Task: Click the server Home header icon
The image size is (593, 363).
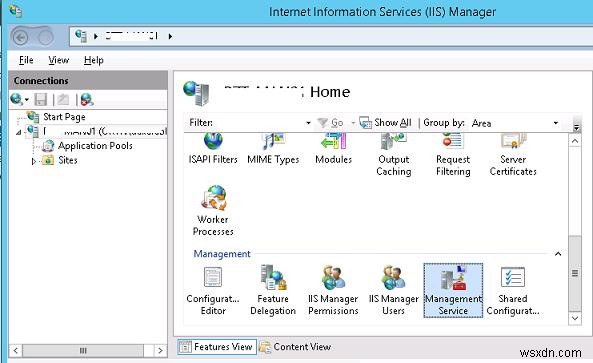Action: (196, 93)
